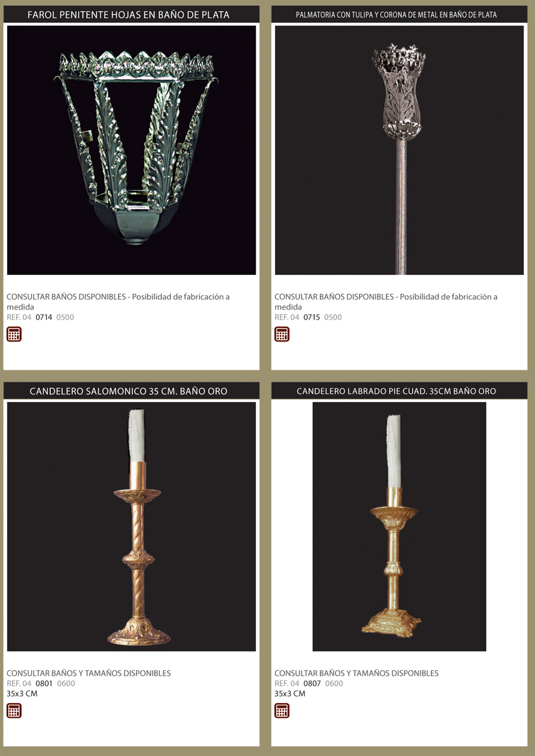Click calculator icon under Farol Penitente product
The height and width of the screenshot is (756, 535).
click(14, 334)
